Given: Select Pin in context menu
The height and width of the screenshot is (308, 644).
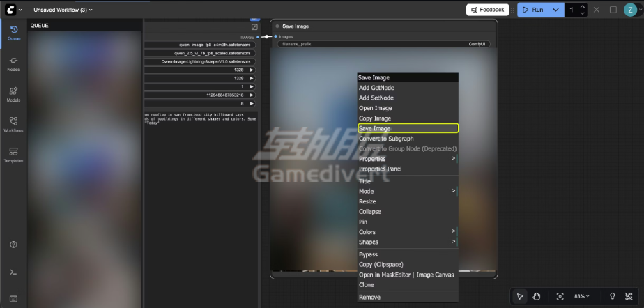Looking at the screenshot, I should [x=408, y=222].
